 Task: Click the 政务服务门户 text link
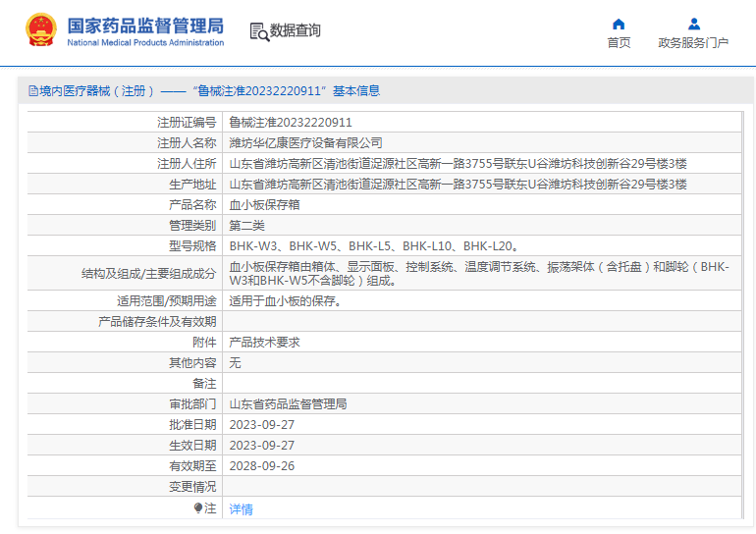click(x=693, y=43)
